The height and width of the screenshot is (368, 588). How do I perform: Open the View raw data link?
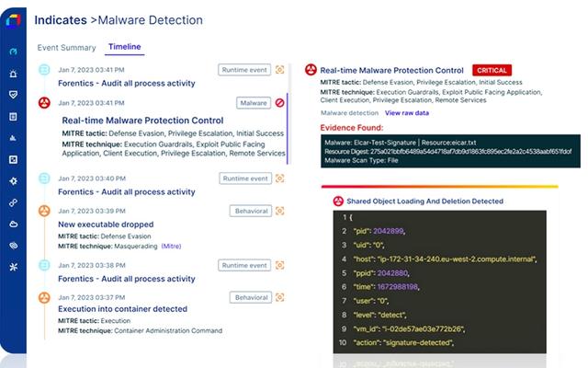click(x=408, y=112)
